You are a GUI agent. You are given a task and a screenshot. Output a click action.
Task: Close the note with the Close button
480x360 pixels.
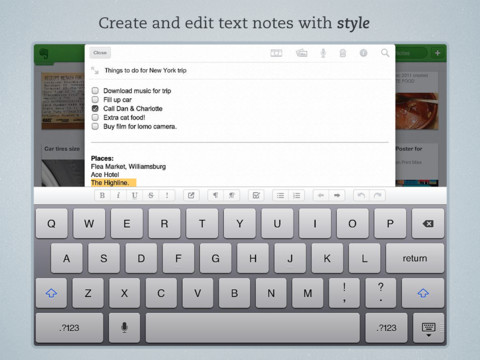pyautogui.click(x=100, y=53)
